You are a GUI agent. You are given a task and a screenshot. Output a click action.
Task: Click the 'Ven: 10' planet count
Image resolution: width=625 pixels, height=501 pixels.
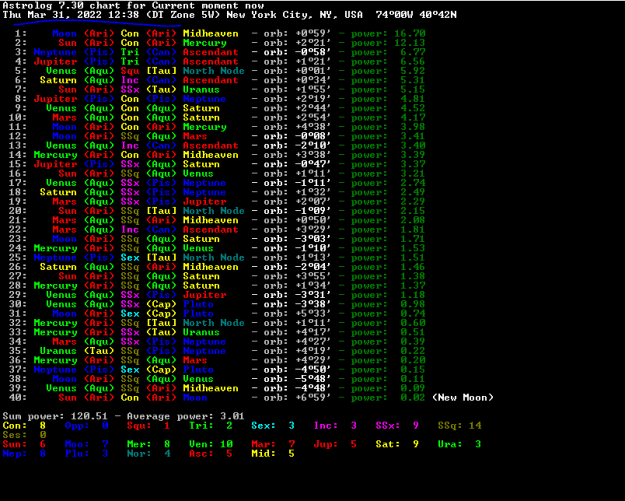point(210,444)
